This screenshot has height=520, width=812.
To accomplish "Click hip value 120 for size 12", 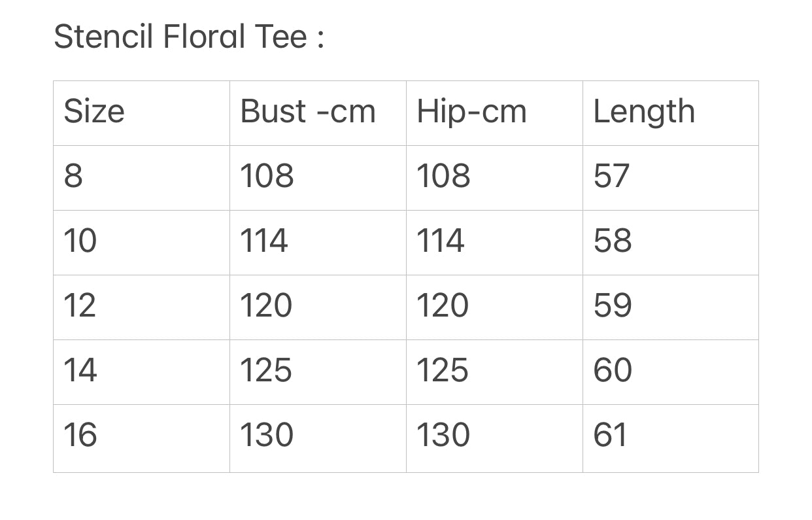I will pyautogui.click(x=494, y=307).
